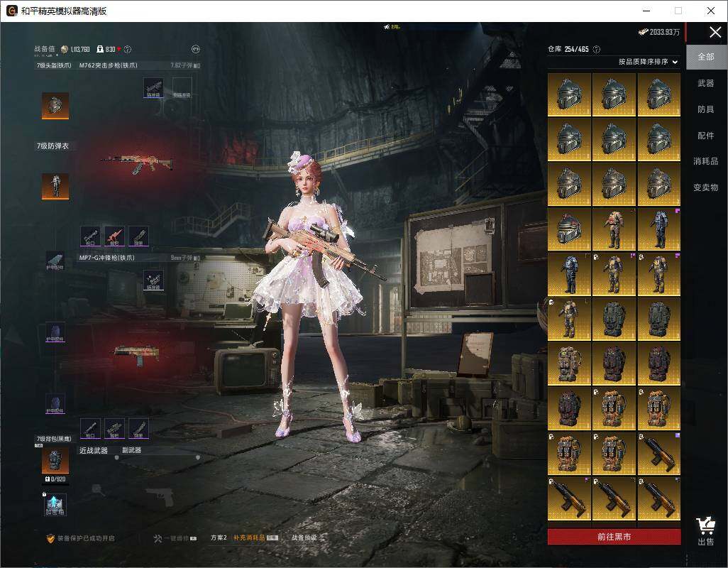Click the 近战武器 melee weapon label

94,451
